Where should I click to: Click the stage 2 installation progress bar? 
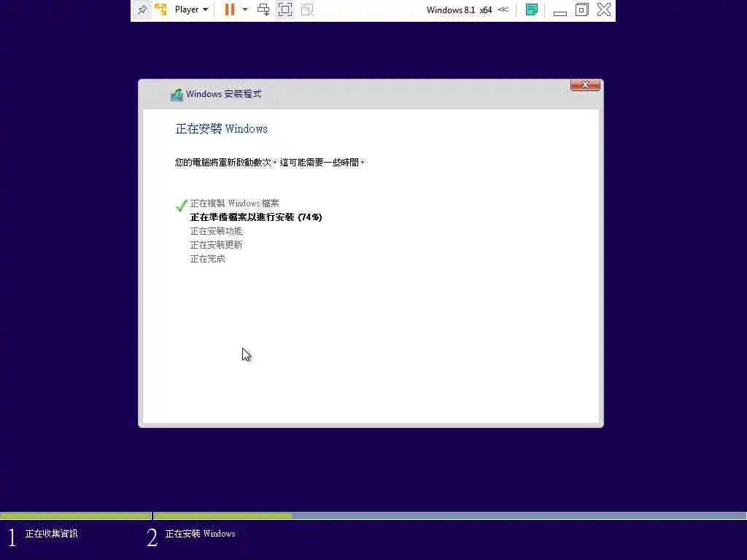449,516
